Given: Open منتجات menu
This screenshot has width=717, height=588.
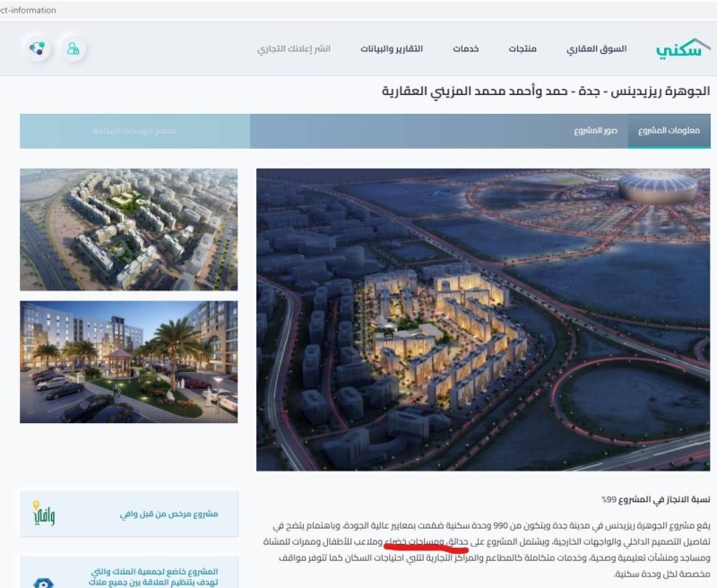Looking at the screenshot, I should pyautogui.click(x=523, y=49).
